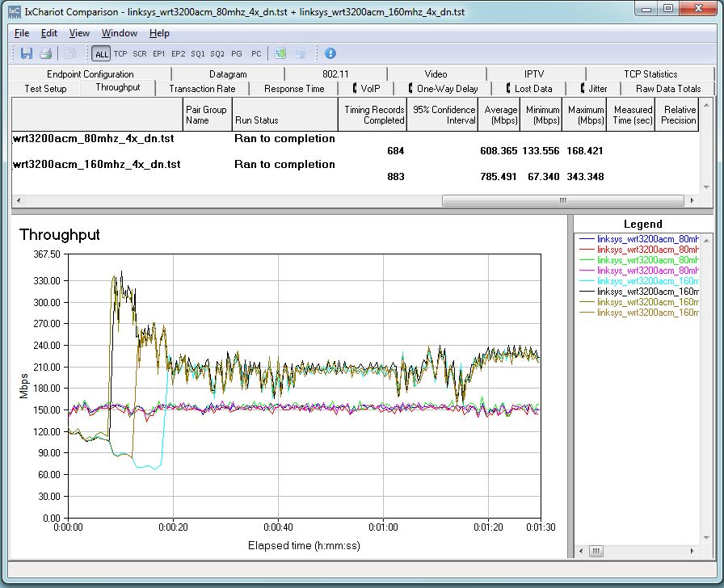This screenshot has height=588, width=724.
Task: Click the results table scroll down arrow
Action: tap(706, 187)
